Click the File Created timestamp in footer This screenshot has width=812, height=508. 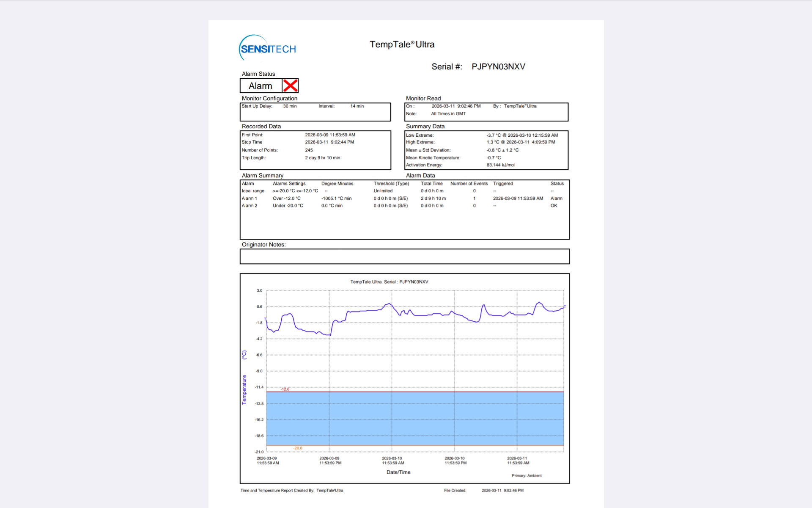502,490
